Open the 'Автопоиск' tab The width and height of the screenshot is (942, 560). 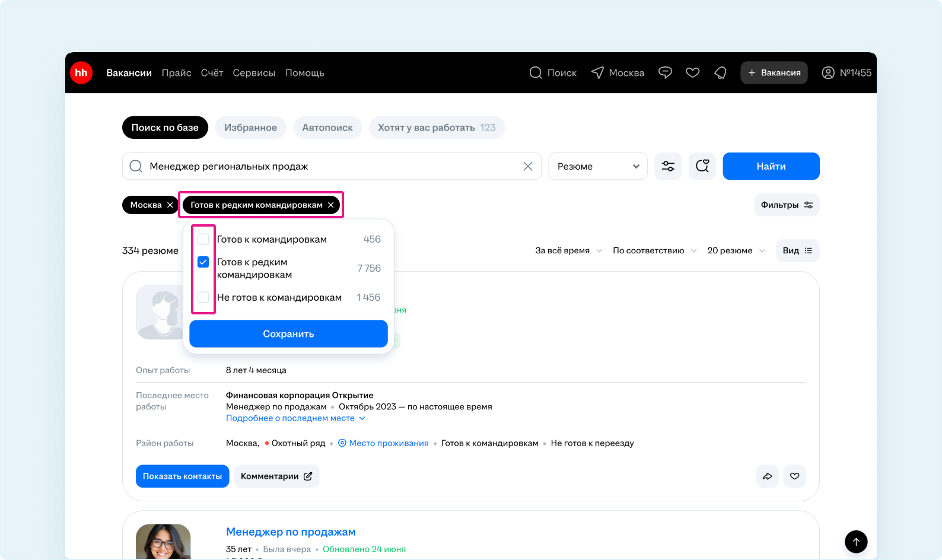click(327, 128)
